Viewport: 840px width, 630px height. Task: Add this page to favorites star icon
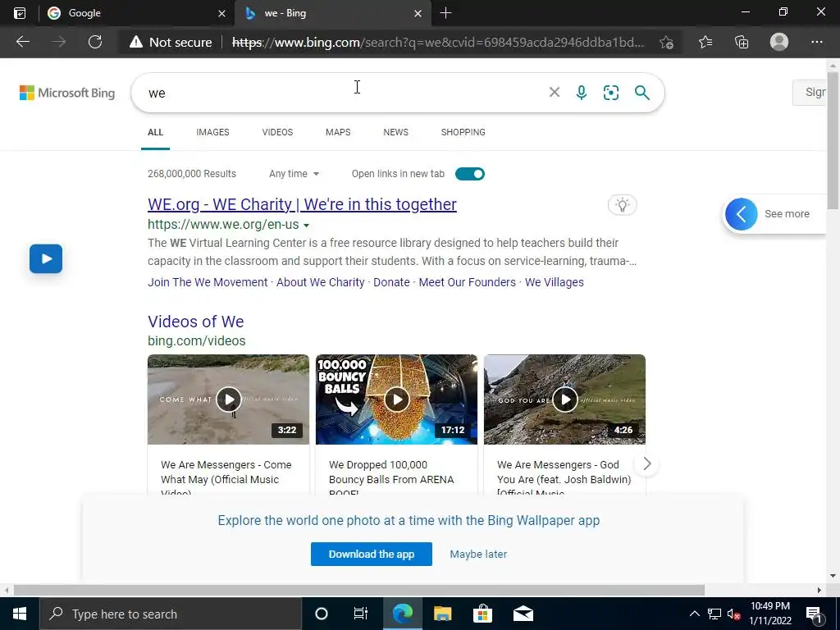(x=666, y=43)
